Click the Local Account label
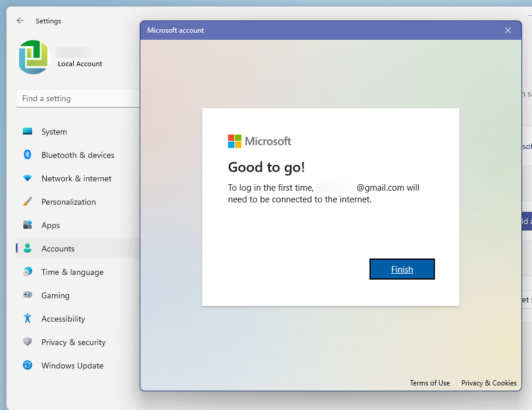The image size is (532, 410). [80, 64]
